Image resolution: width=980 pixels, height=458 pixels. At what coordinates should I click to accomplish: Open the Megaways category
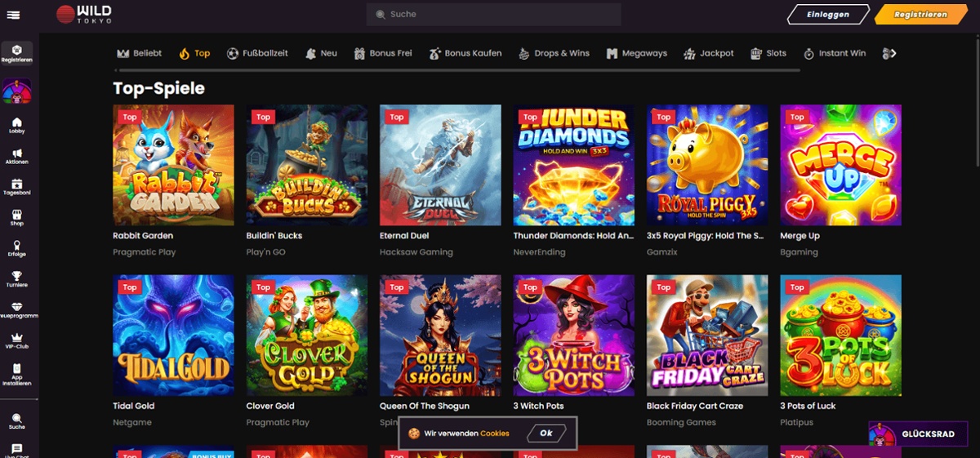[x=636, y=53]
